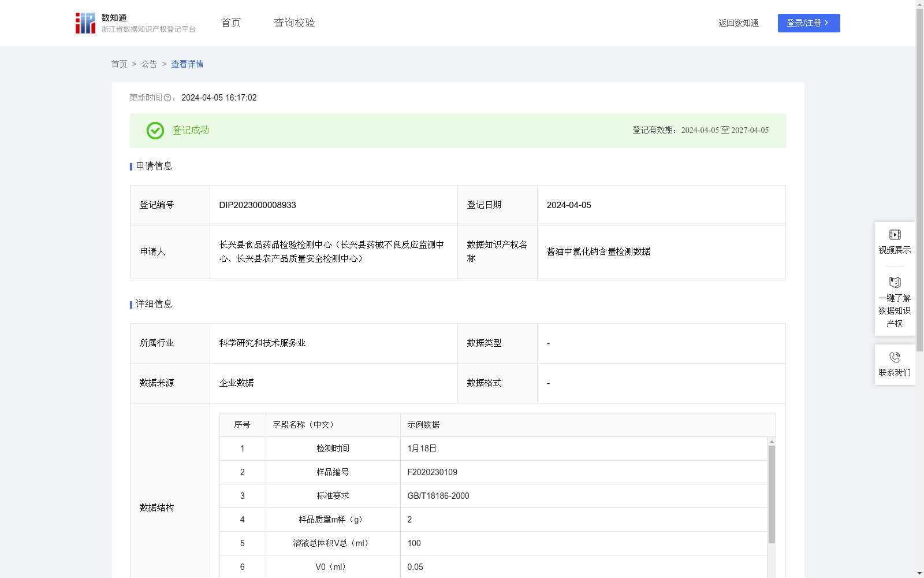Image resolution: width=924 pixels, height=578 pixels.
Task: Click the sample value F2020230109
Action: click(433, 472)
